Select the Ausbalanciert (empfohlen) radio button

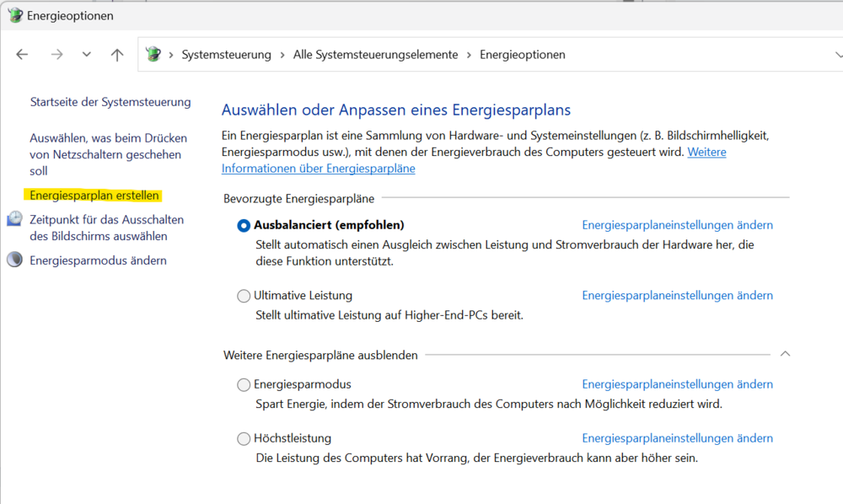pyautogui.click(x=244, y=226)
